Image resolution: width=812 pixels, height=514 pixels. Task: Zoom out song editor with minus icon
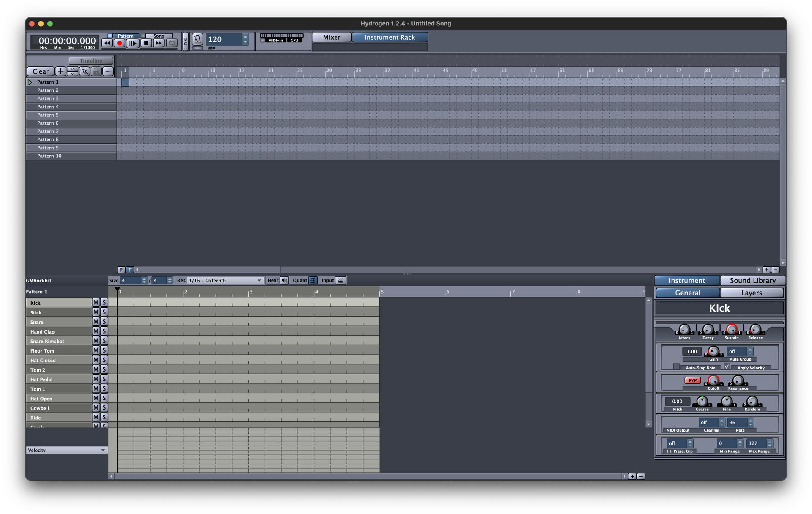pos(775,270)
